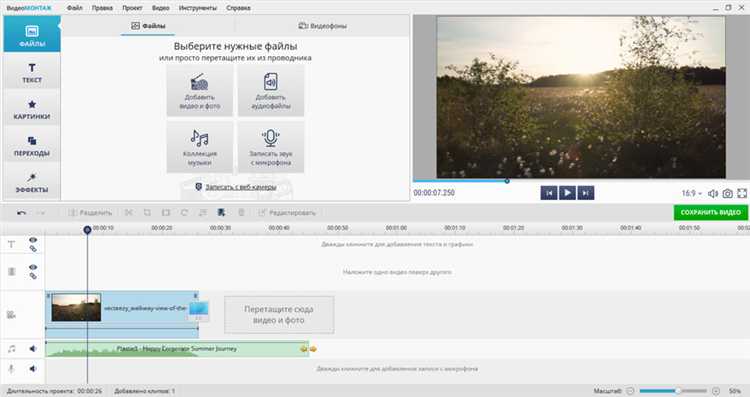Switch to the Видеофоны tab
750x397 pixels.
pos(322,26)
